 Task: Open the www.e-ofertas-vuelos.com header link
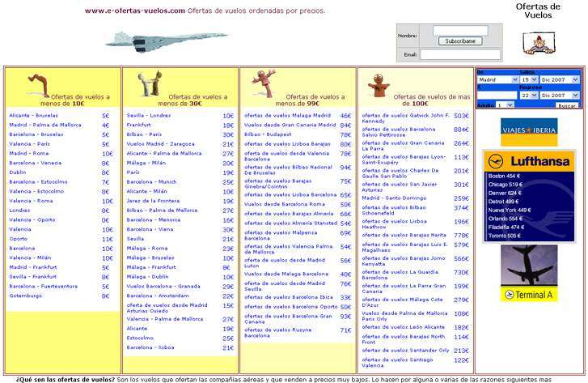pos(134,11)
